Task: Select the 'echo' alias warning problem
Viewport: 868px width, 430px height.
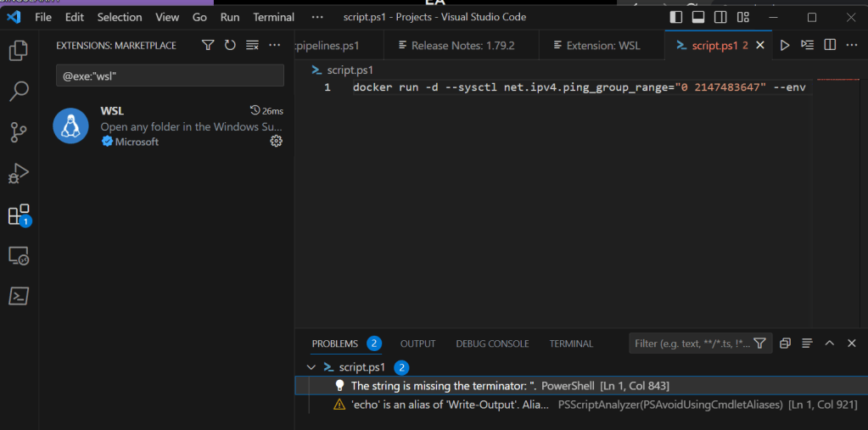Action: 581,405
